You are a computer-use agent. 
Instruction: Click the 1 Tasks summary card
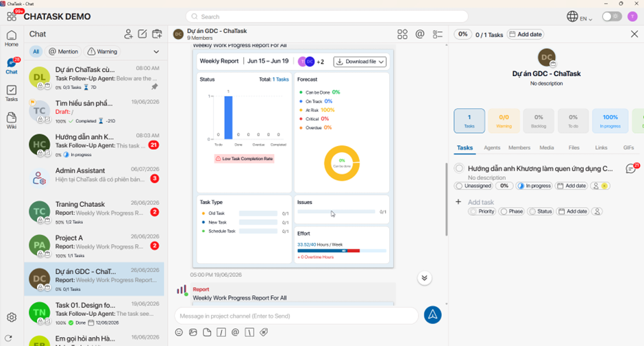(469, 121)
